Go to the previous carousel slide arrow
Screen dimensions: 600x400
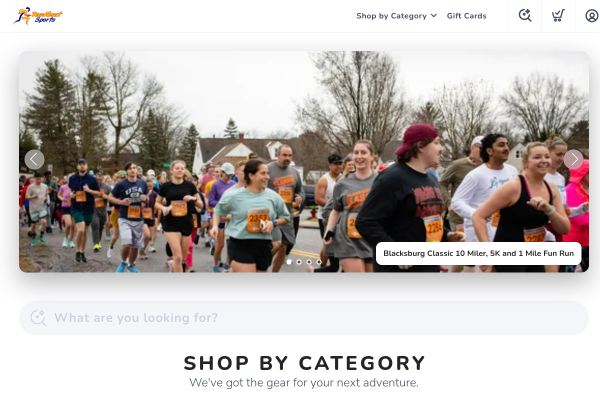[x=34, y=159]
